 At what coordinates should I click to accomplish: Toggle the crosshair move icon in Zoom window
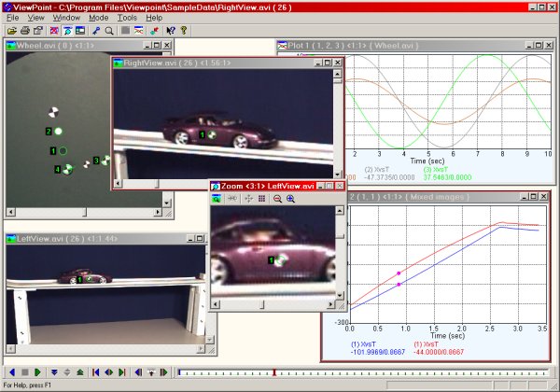[246, 199]
